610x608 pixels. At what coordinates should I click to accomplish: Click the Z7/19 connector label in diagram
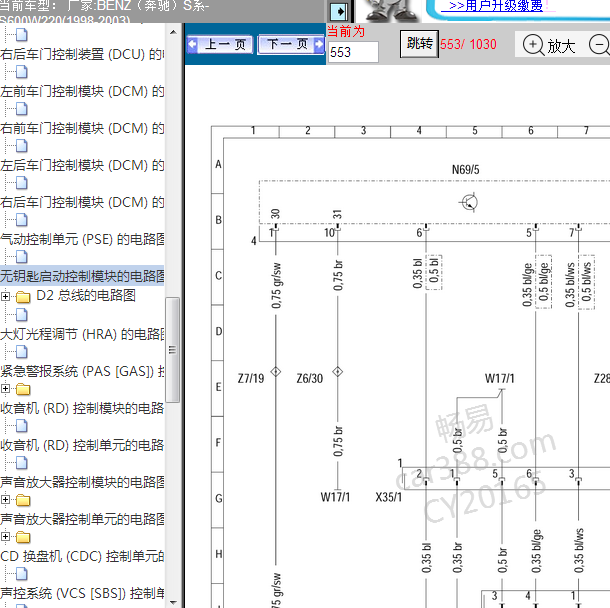click(x=251, y=378)
